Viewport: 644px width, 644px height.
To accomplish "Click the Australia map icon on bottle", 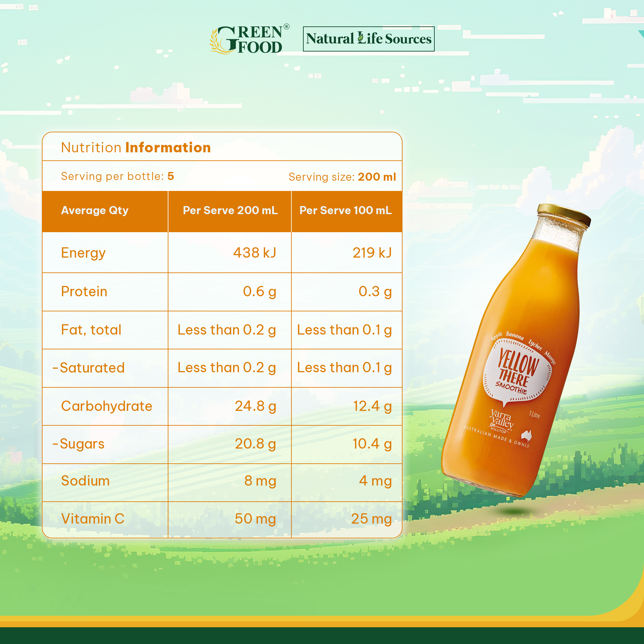I will pyautogui.click(x=526, y=435).
